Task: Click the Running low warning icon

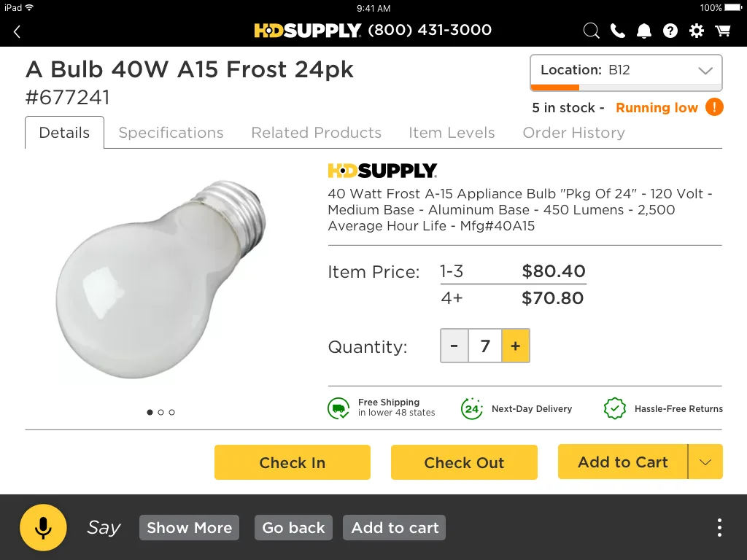Action: [x=713, y=107]
